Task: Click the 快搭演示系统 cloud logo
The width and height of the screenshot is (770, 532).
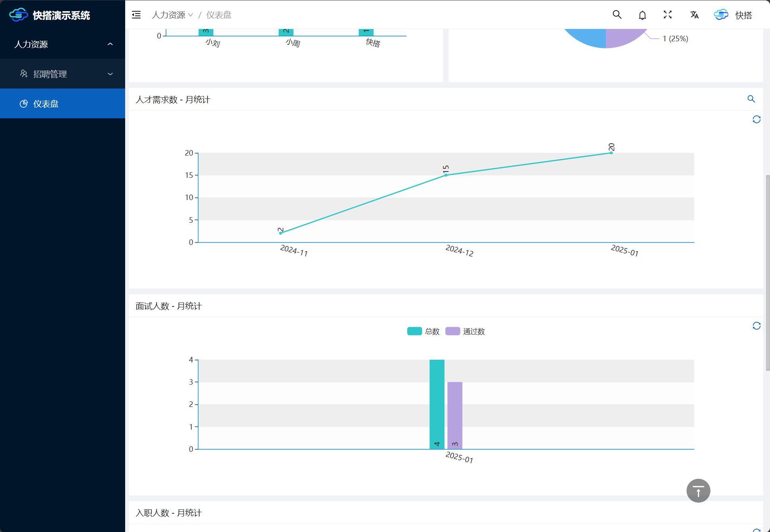Action: coord(18,15)
